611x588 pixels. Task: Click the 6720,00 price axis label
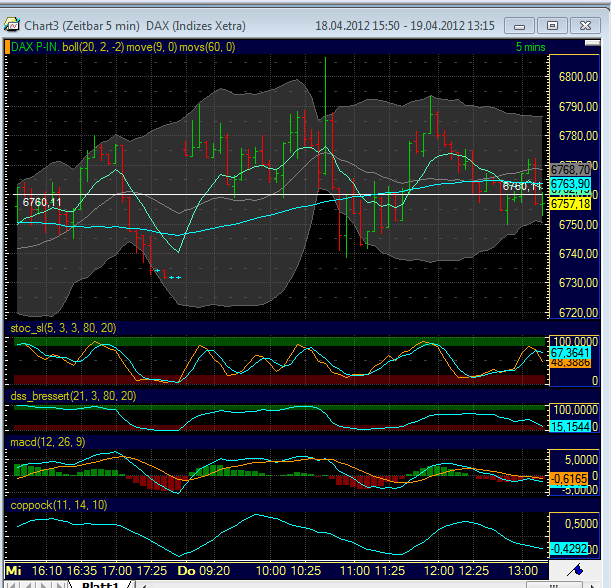pyautogui.click(x=578, y=313)
